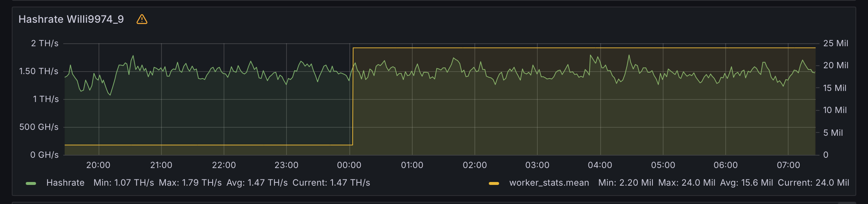
Task: Click the 07:00 time axis label
Action: [788, 165]
